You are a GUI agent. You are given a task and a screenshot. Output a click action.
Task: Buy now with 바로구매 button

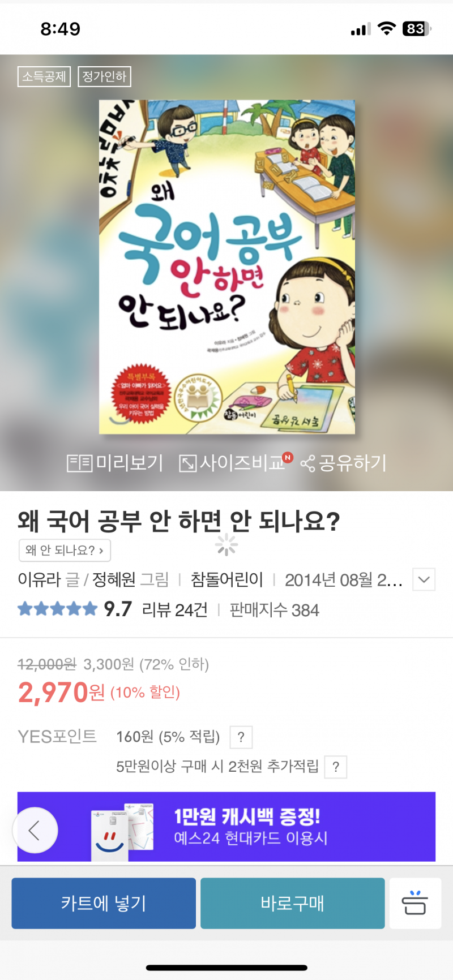pos(292,903)
